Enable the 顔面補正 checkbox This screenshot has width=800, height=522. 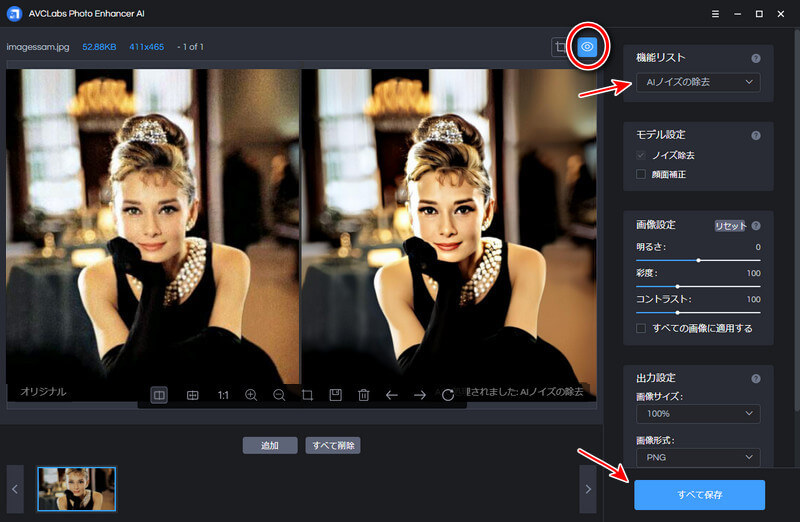pyautogui.click(x=641, y=175)
